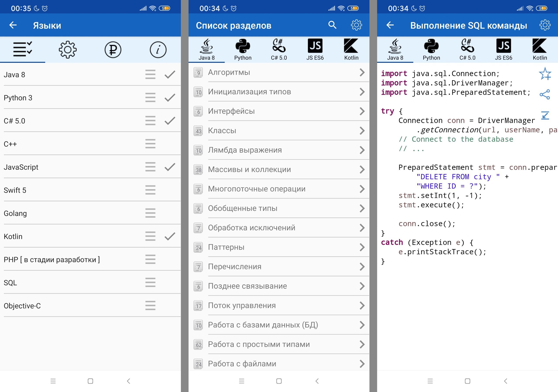Open the settings gear on SQL command screen
The image size is (558, 392).
pyautogui.click(x=545, y=25)
